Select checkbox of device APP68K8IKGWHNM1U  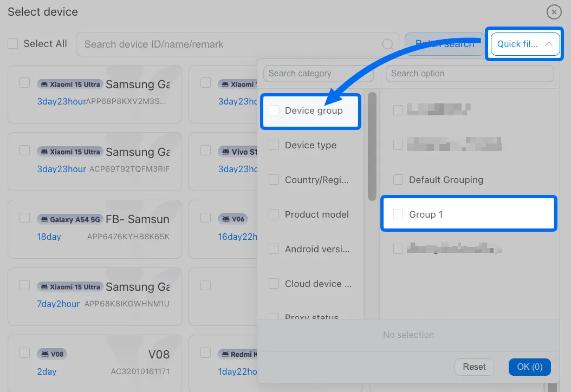25,285
